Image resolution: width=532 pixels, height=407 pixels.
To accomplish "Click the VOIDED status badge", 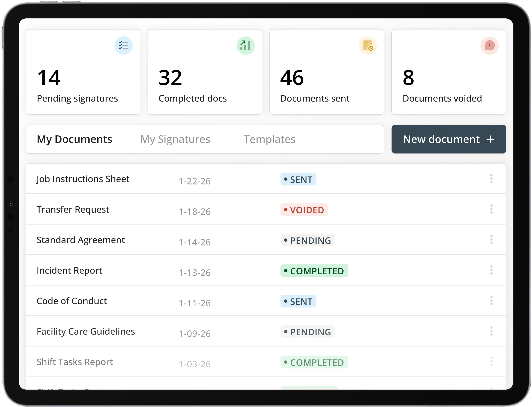I will pyautogui.click(x=304, y=210).
